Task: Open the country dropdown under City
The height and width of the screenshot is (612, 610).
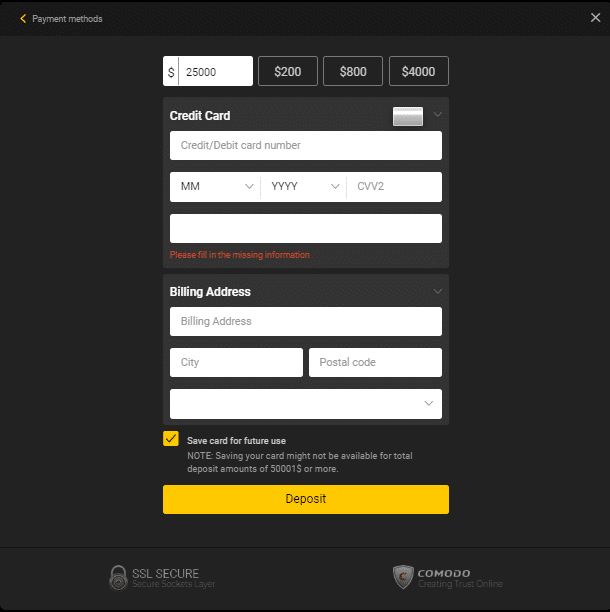Action: click(305, 403)
